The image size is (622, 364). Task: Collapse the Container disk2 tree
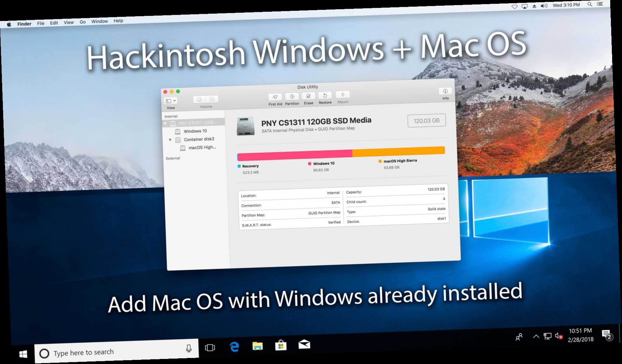pyautogui.click(x=170, y=140)
